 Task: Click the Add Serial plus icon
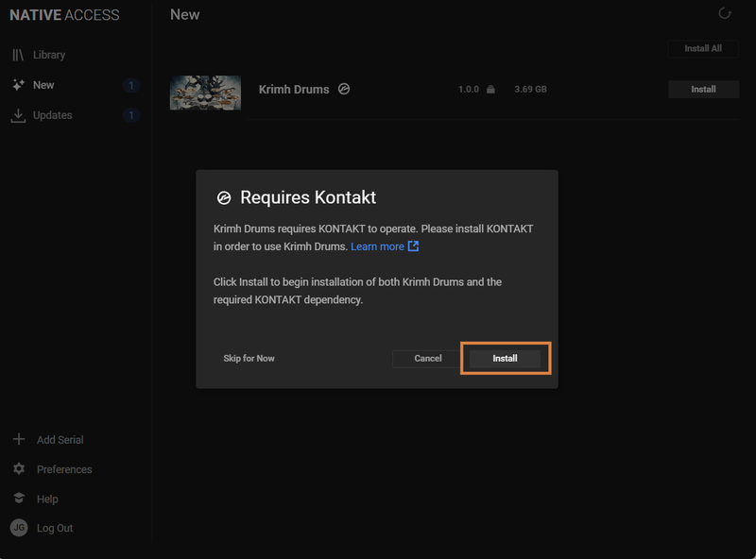click(19, 440)
